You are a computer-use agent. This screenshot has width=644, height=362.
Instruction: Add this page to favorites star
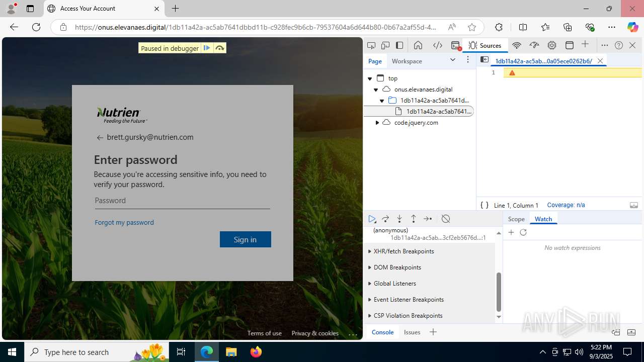tap(471, 27)
